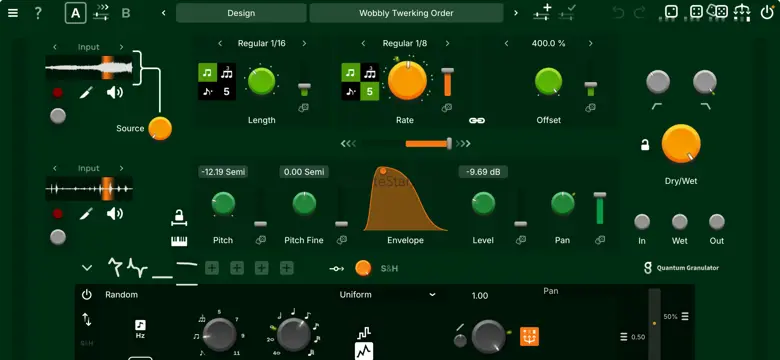This screenshot has height=360, width=780.
Task: Click the modulation link icon below the Length slider
Action: pyautogui.click(x=304, y=107)
